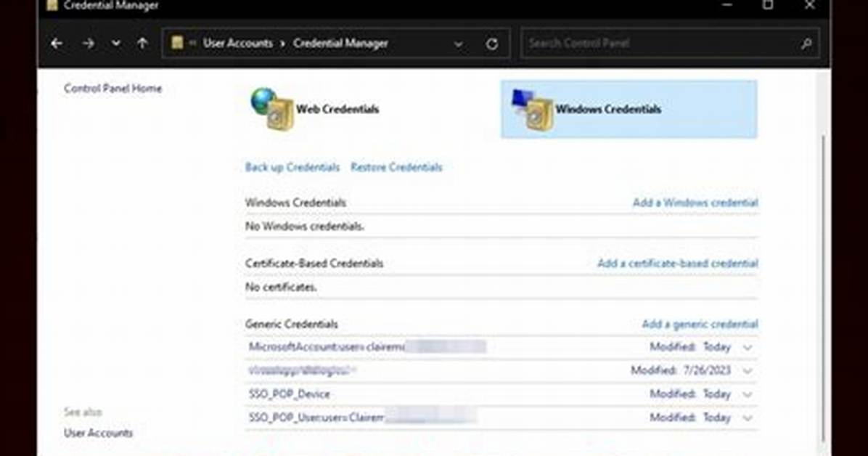
Task: Go forward using the forward arrow
Action: point(88,44)
